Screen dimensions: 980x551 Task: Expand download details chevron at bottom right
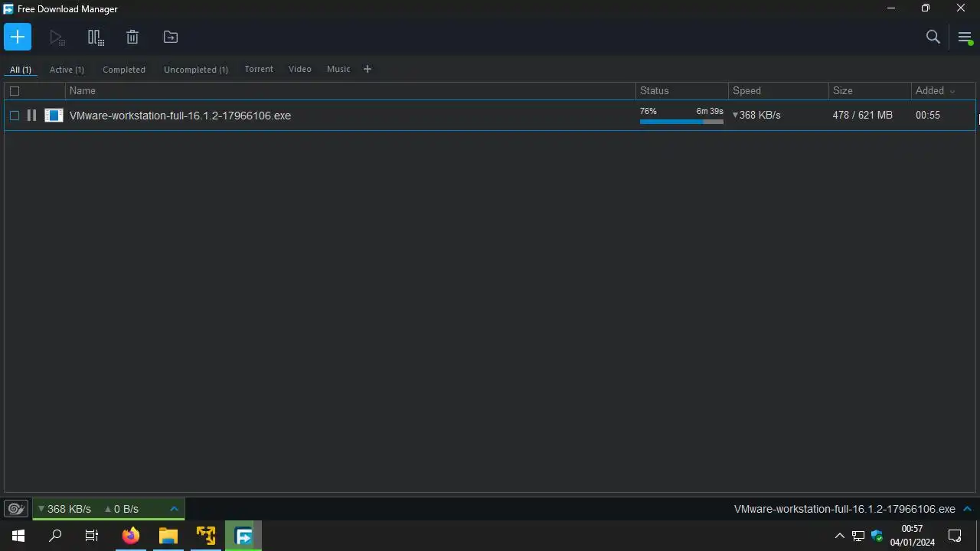point(967,509)
